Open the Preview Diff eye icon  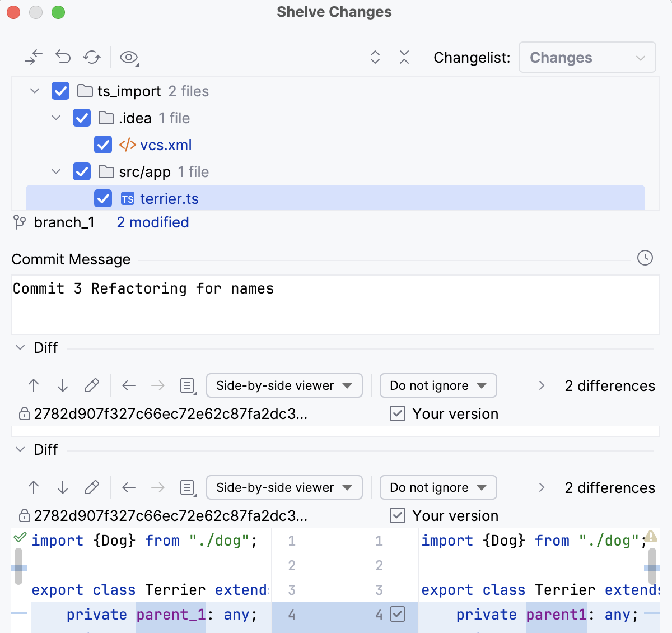click(128, 57)
